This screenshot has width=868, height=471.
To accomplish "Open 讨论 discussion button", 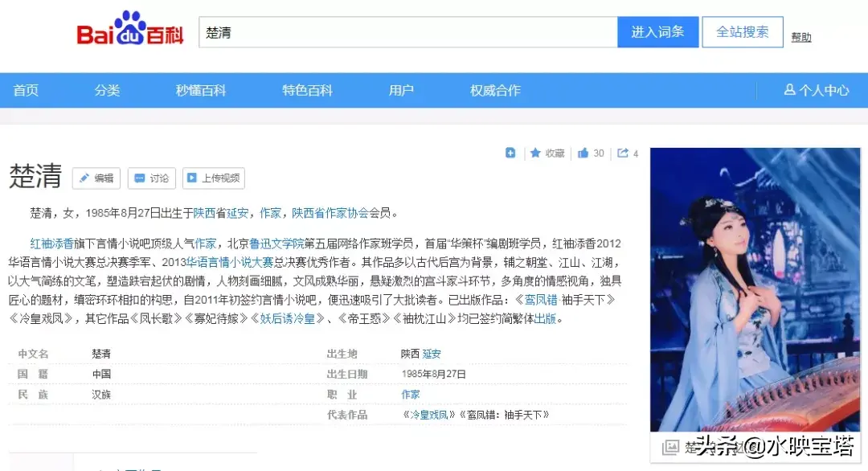I will pos(151,178).
